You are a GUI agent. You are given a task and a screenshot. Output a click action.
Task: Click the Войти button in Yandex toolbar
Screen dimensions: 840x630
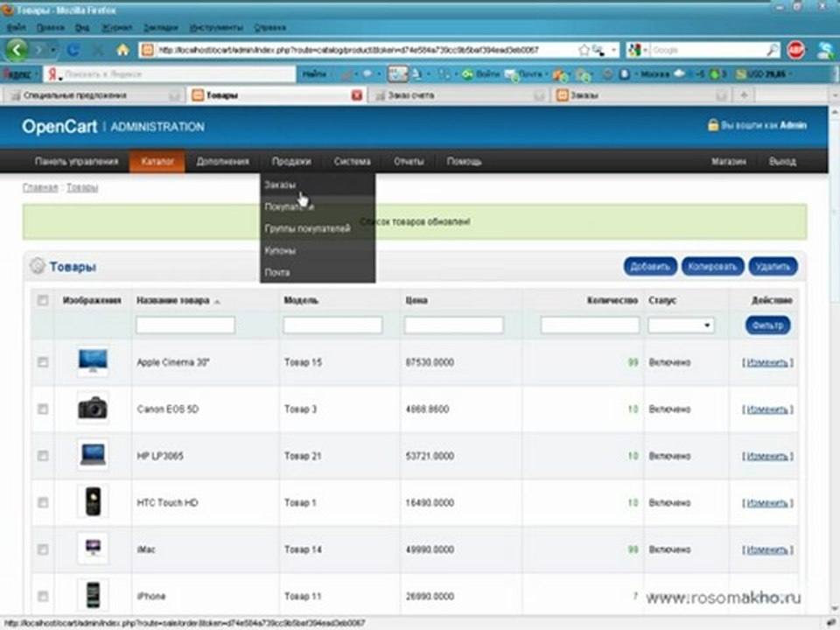click(x=481, y=73)
